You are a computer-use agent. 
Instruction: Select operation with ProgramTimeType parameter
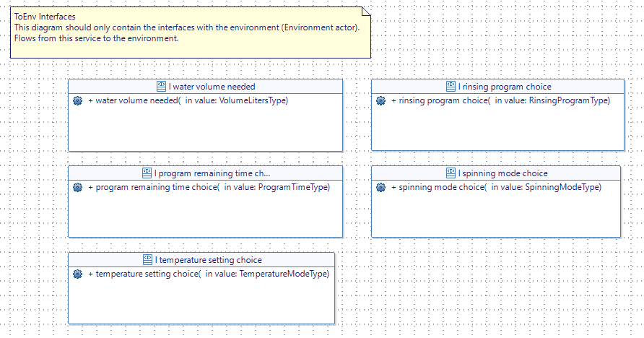click(x=209, y=187)
